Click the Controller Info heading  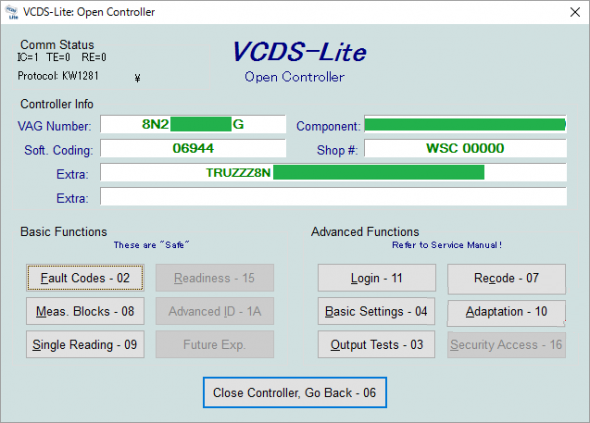point(57,104)
